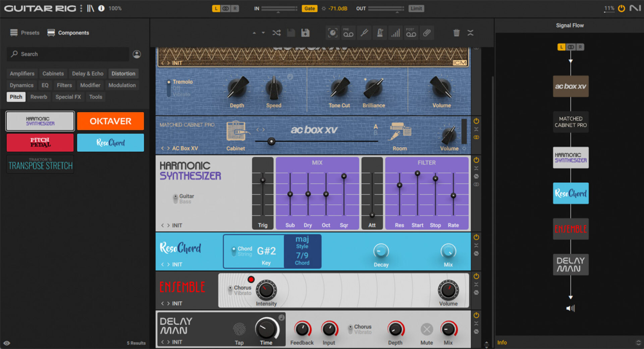Click the PRE tapedeck recorder icon
The image size is (644, 349).
[348, 33]
